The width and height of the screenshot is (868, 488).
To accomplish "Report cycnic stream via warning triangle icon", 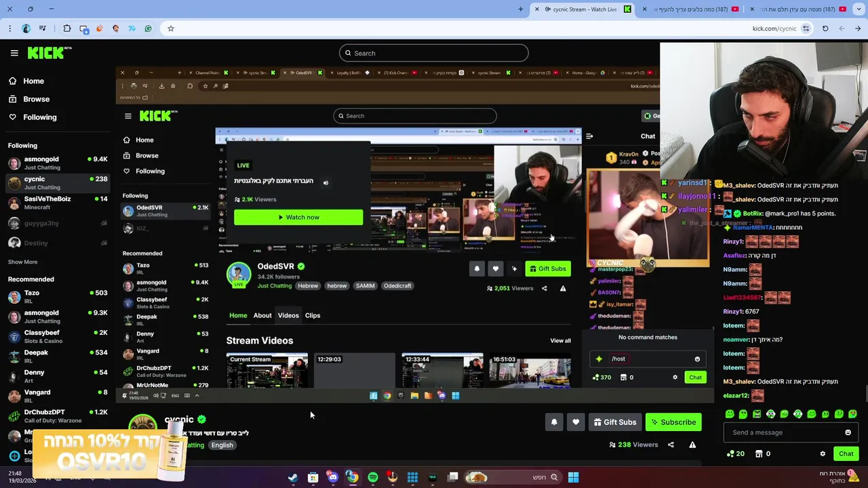I will (x=692, y=445).
